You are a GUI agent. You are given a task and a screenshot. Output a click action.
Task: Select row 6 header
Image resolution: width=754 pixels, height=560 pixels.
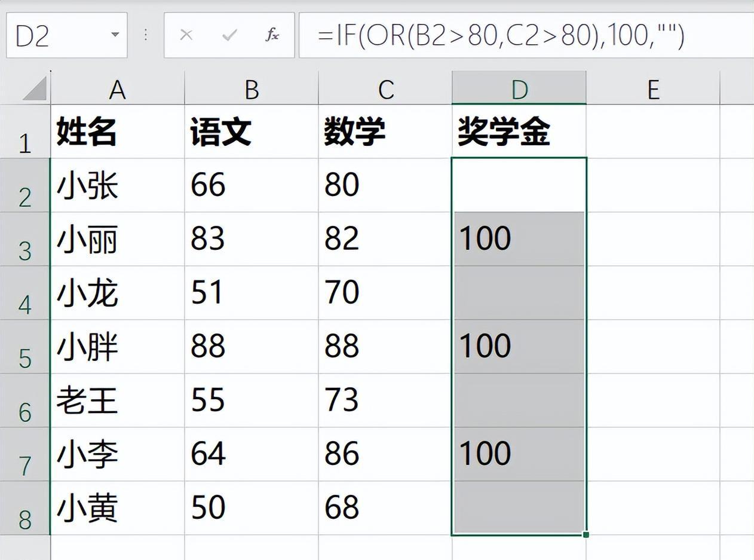pos(25,400)
